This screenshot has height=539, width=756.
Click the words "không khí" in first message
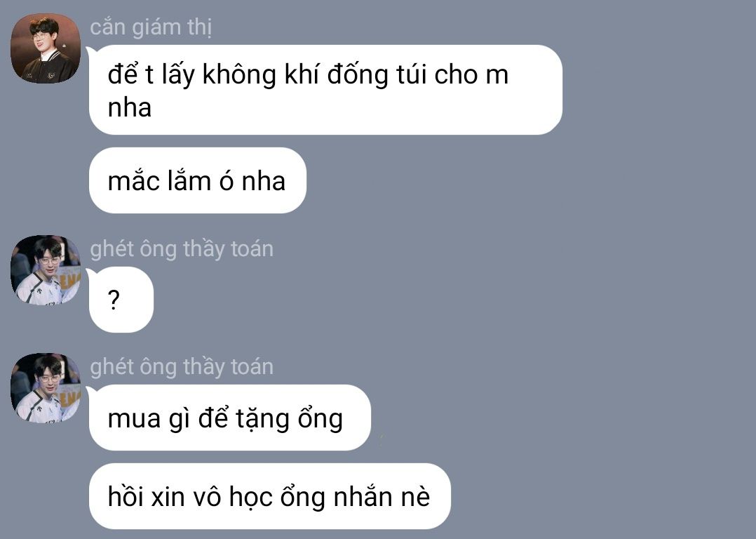[x=261, y=75]
